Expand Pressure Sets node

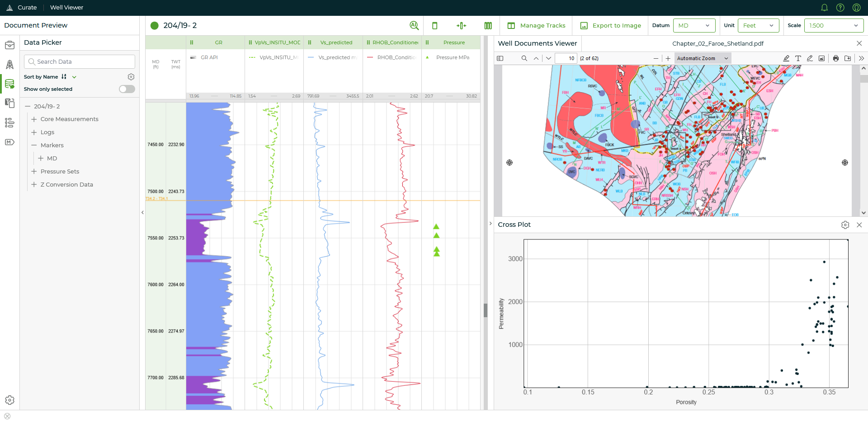pyautogui.click(x=34, y=172)
